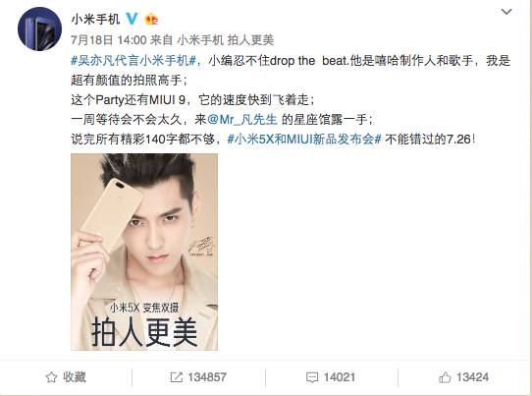Toggle the 收藏 favorite label
Screen dimensions: 532x396
75,377
